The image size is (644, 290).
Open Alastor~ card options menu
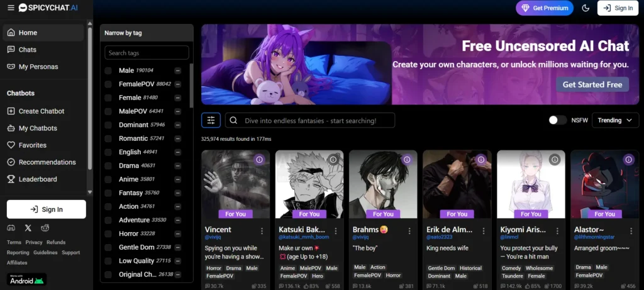(x=631, y=231)
